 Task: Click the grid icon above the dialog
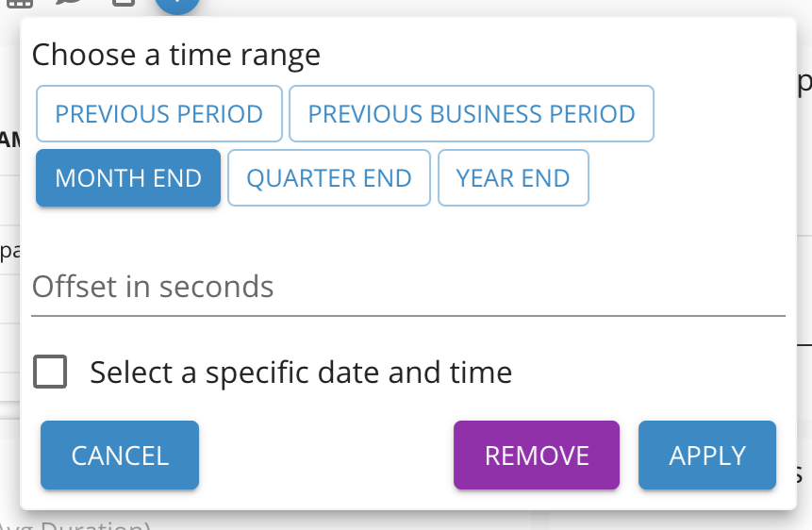[x=19, y=3]
